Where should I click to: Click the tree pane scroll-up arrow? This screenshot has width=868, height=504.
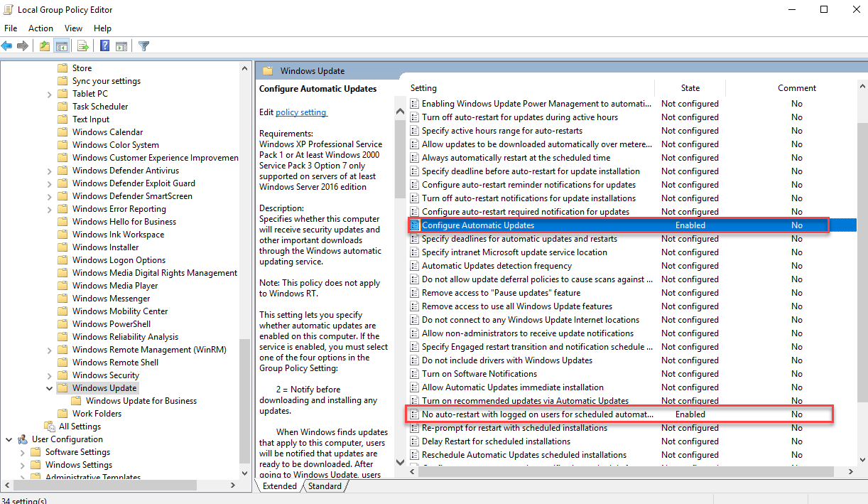pyautogui.click(x=245, y=68)
